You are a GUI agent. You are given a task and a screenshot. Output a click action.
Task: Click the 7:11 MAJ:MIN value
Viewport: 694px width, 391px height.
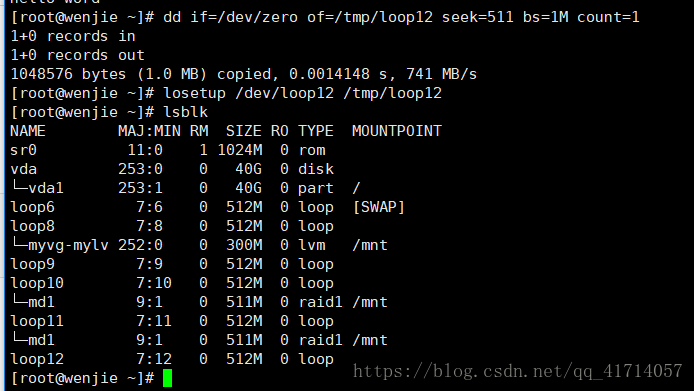point(154,321)
